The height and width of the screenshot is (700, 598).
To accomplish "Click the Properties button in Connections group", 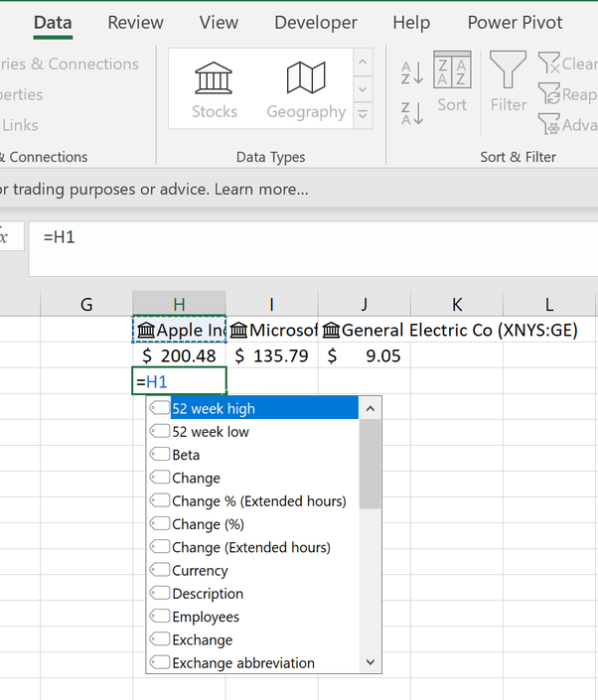I will tap(22, 94).
